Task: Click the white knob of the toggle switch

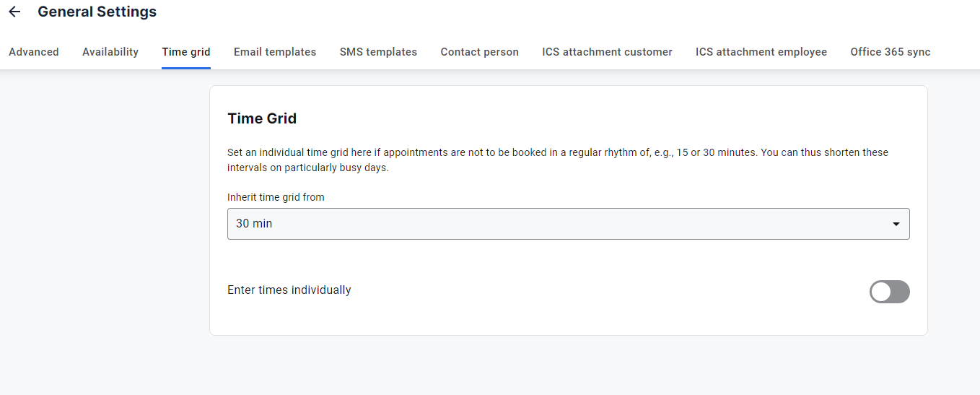Action: coord(881,292)
